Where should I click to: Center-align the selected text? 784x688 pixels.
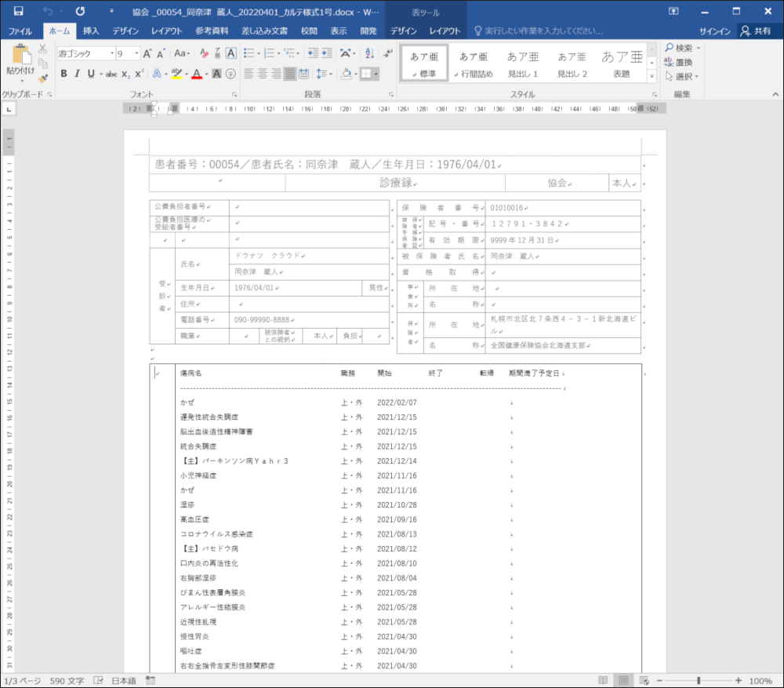[263, 74]
